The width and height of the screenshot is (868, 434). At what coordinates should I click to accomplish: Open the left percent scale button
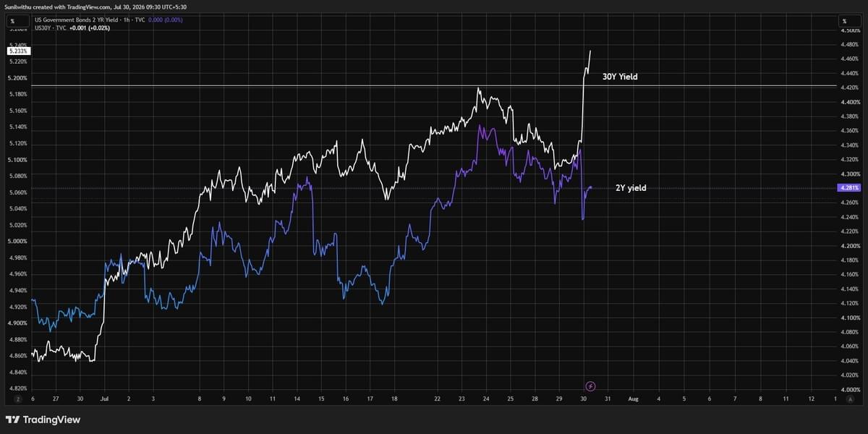(12, 22)
